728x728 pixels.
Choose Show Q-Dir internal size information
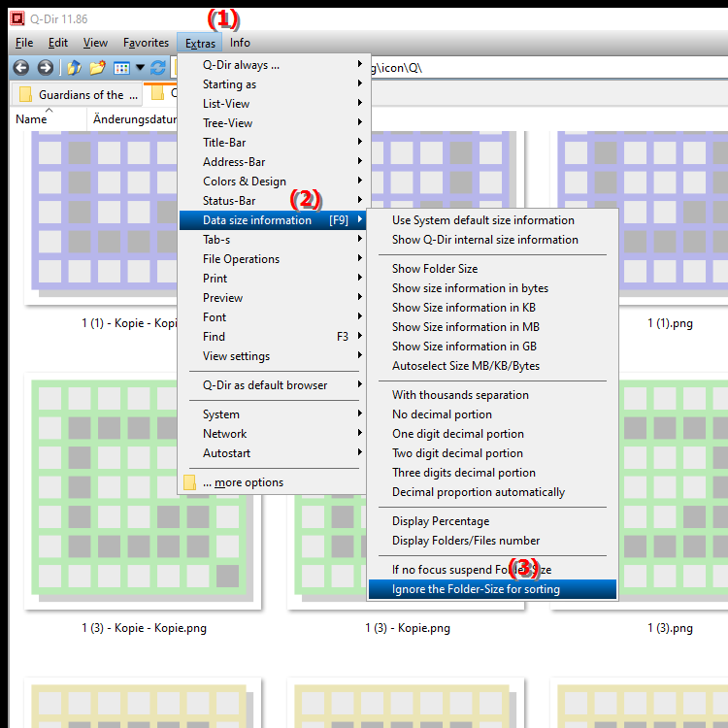click(x=492, y=240)
